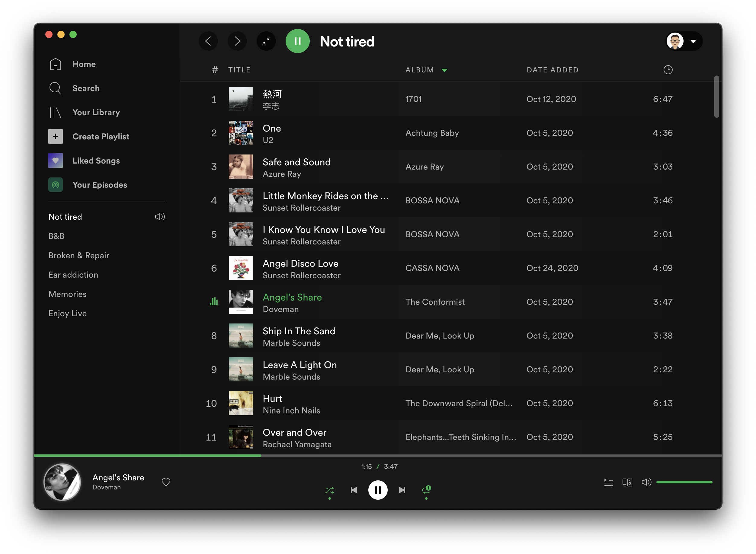756x554 pixels.
Task: Open the connect to device icon
Action: point(627,482)
